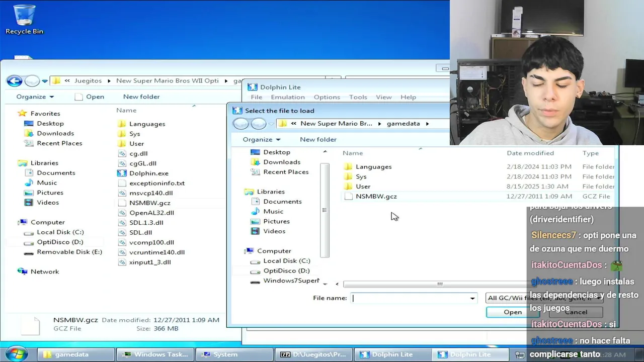Open File name combo box dropdown arrow
This screenshot has height=362, width=644.
pos(472,298)
